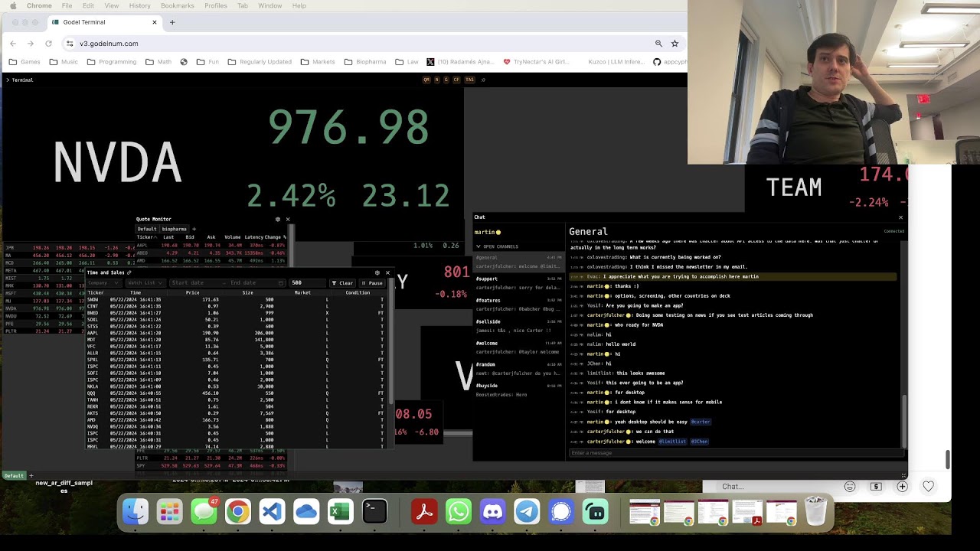Pause the Time and Sales feed
This screenshot has width=980, height=551.
[372, 283]
